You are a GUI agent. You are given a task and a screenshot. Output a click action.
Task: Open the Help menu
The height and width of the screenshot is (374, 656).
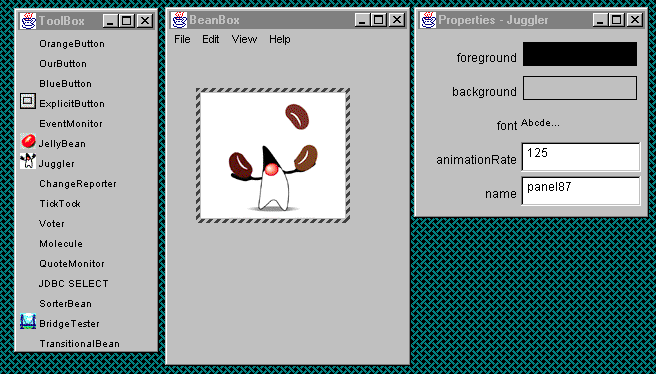(x=279, y=39)
